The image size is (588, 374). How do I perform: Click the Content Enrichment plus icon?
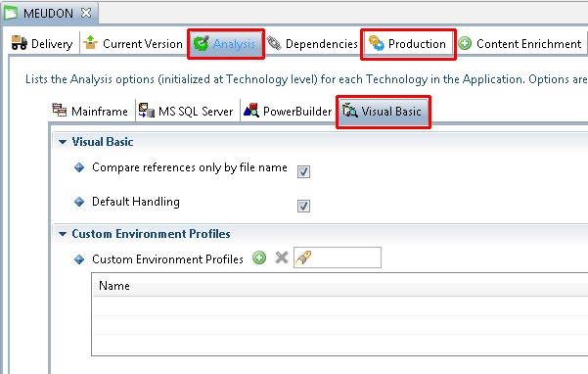[465, 43]
